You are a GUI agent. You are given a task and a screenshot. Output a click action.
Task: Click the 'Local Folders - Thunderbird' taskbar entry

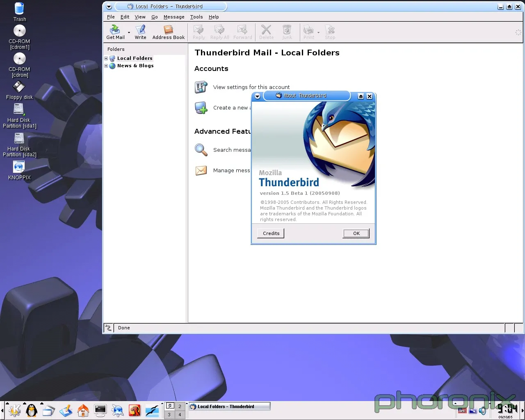tap(229, 406)
